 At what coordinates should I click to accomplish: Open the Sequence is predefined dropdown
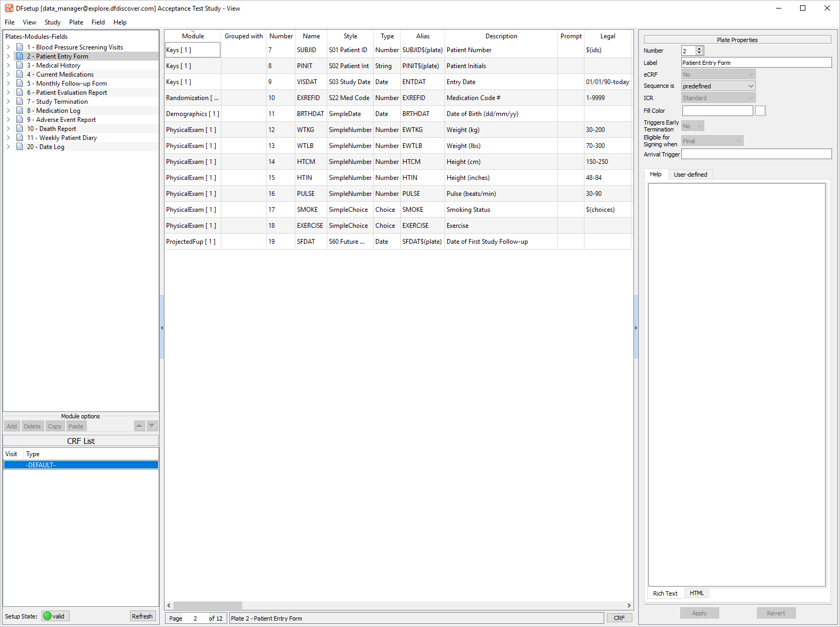pos(718,86)
